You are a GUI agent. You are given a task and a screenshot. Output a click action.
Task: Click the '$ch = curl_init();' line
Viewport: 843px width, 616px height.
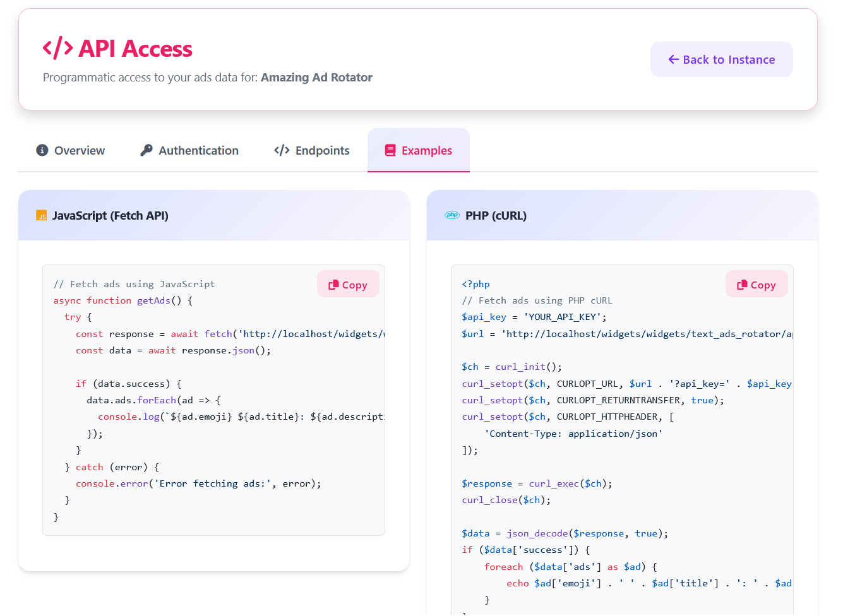[511, 367]
